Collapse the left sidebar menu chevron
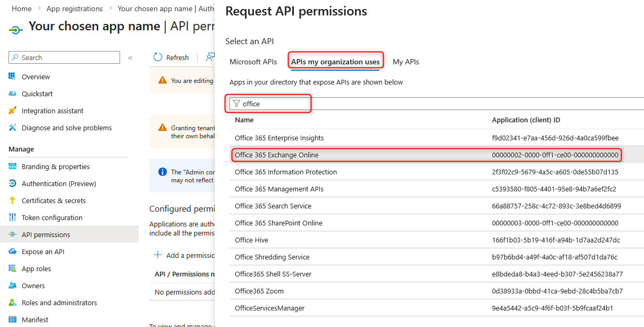This screenshot has height=327, width=644. [x=130, y=57]
